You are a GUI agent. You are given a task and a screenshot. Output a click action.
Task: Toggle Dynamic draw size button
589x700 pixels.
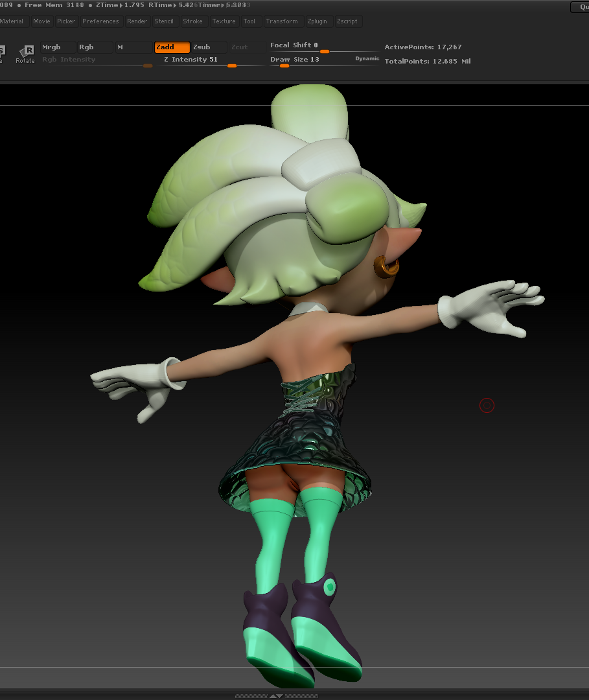pyautogui.click(x=367, y=59)
